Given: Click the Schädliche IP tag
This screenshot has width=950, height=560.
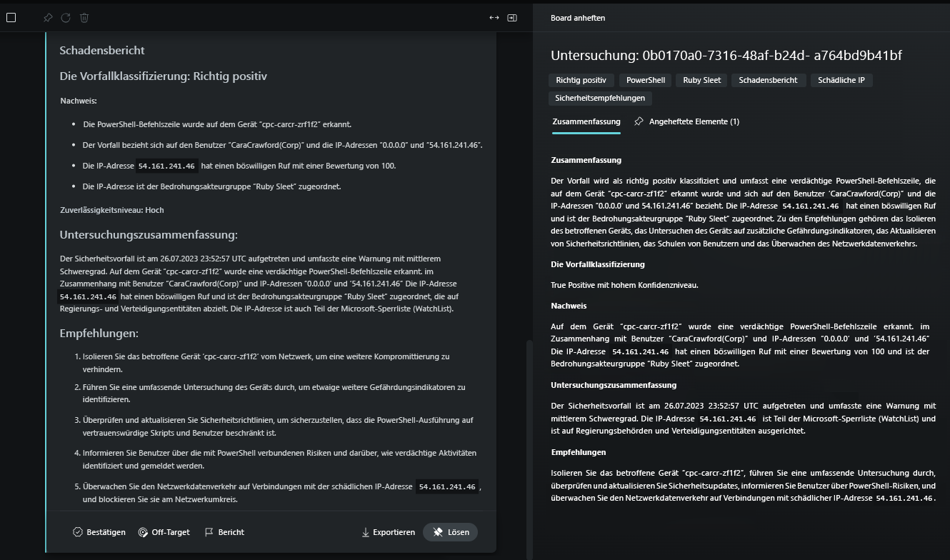Looking at the screenshot, I should (841, 80).
